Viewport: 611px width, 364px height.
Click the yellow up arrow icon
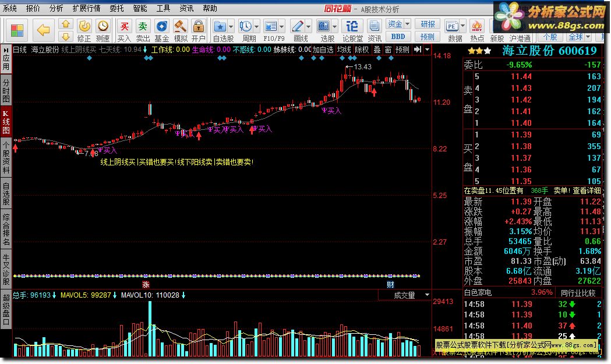tap(65, 24)
